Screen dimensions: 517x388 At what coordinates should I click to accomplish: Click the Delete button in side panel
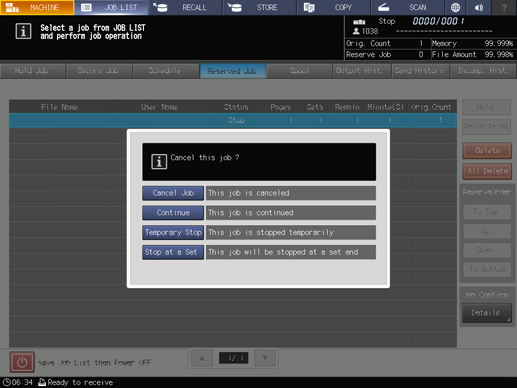click(487, 151)
